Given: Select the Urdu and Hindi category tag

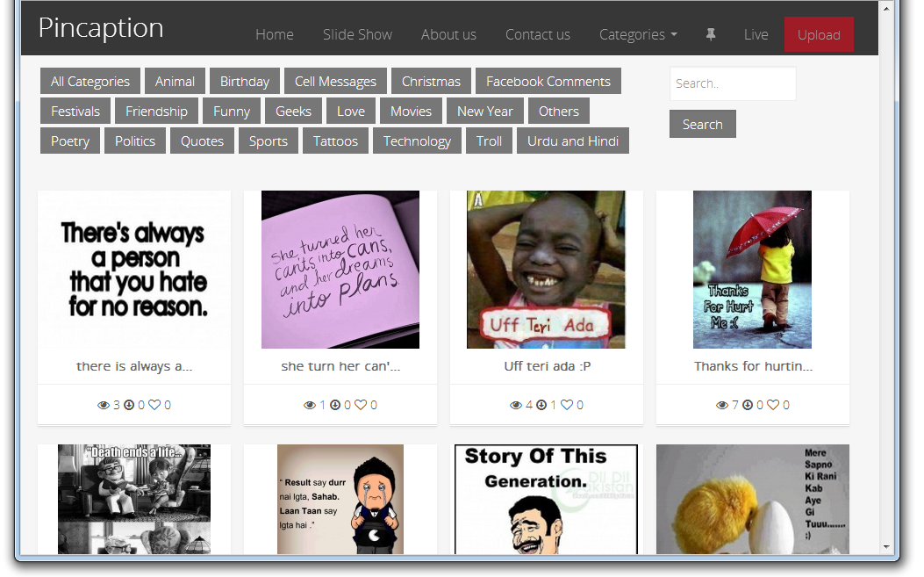Looking at the screenshot, I should pos(572,141).
